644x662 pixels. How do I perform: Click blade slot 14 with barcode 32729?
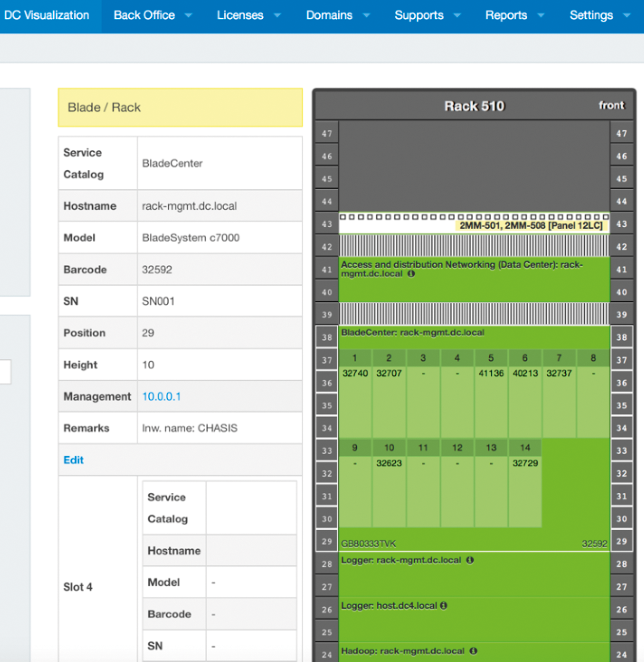(525, 463)
